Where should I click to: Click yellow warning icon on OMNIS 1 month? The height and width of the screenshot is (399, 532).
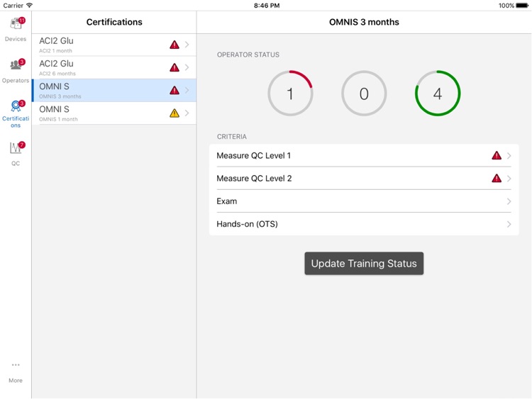(x=174, y=113)
